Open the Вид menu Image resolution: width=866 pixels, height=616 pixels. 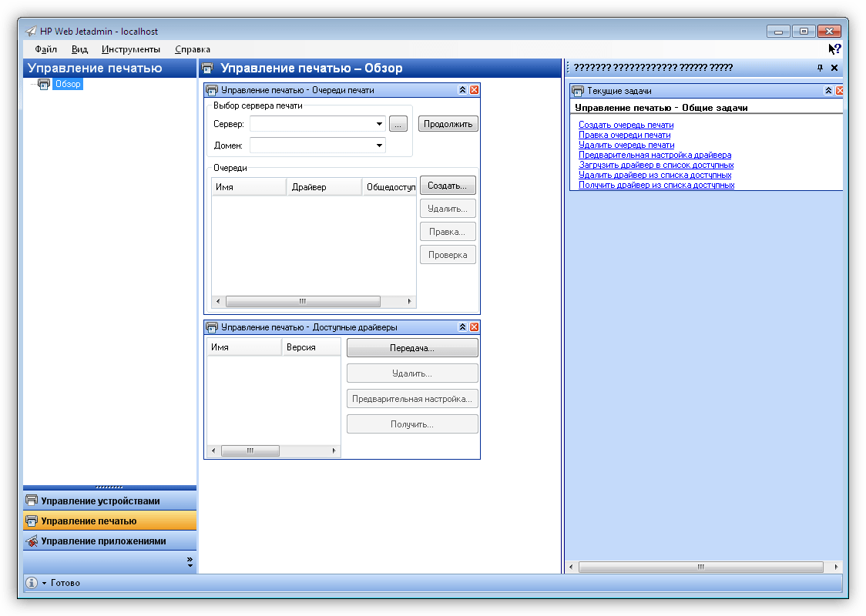(79, 49)
